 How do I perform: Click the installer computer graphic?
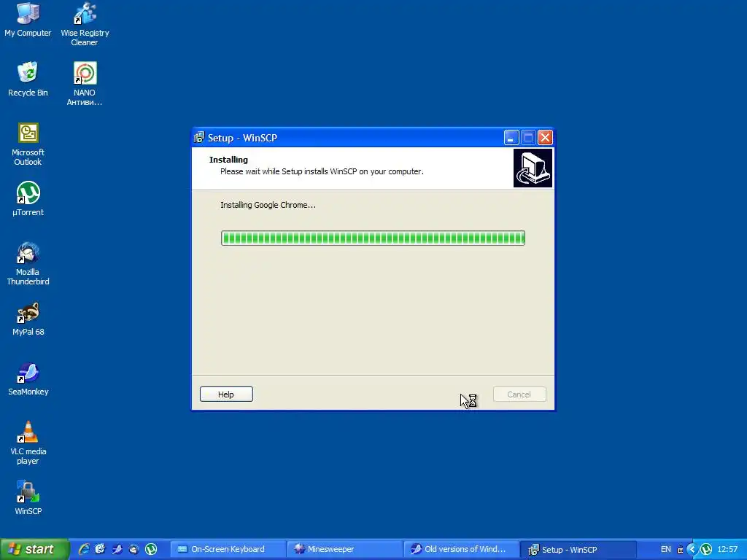pyautogui.click(x=533, y=168)
